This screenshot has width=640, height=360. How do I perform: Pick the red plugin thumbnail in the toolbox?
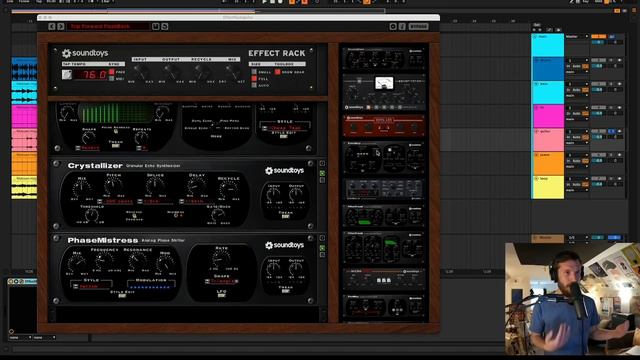[384, 126]
